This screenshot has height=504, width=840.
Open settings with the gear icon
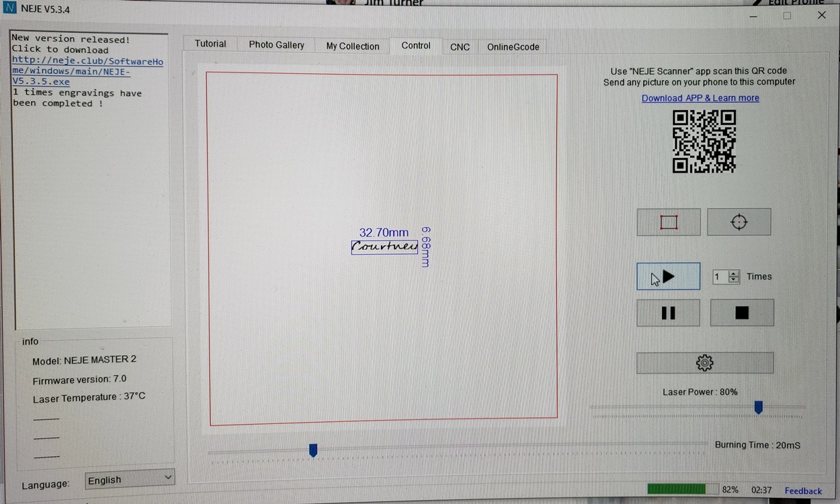(x=704, y=363)
